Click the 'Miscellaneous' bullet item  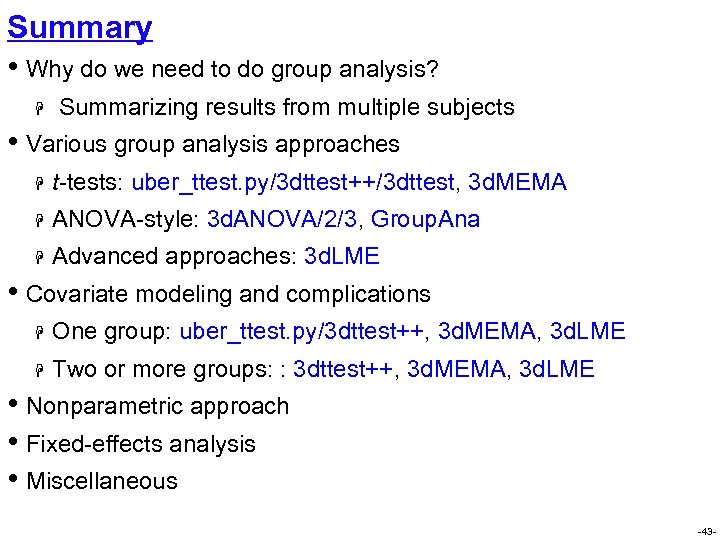point(101,481)
